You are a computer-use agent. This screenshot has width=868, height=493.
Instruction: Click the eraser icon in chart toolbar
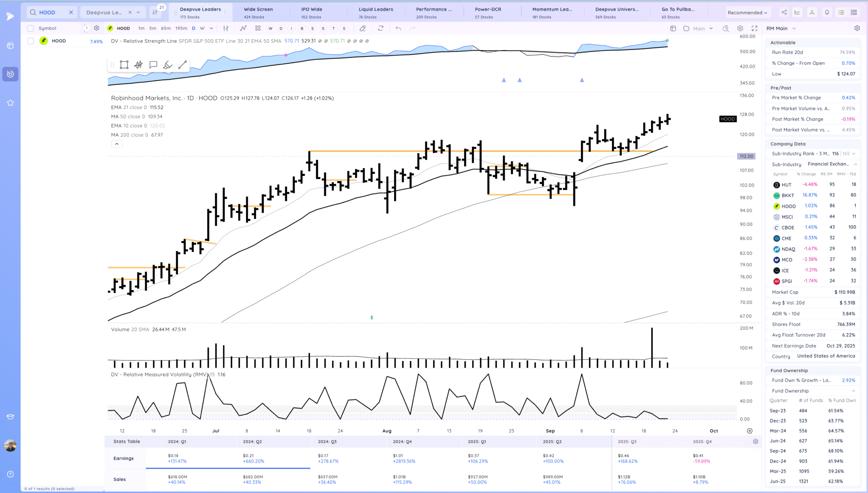tap(362, 28)
